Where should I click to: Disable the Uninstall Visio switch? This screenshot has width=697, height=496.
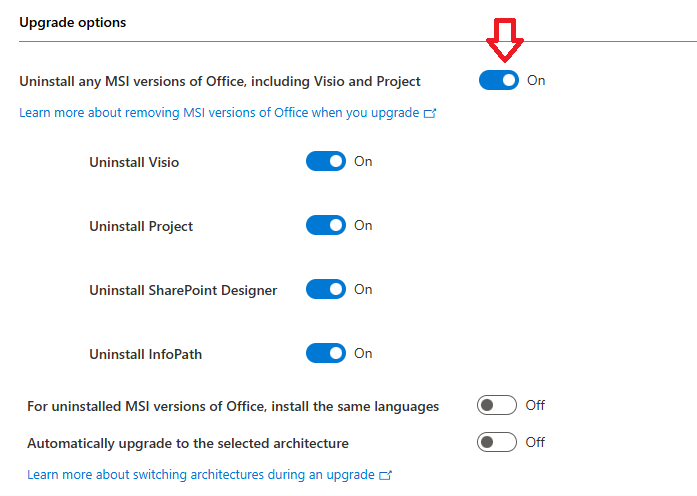click(325, 161)
